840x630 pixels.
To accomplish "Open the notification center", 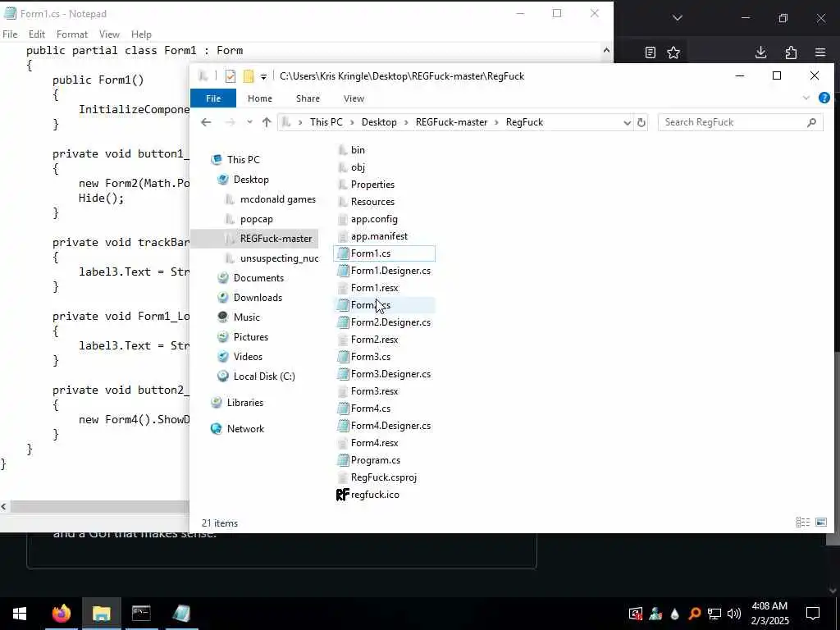I will [813, 614].
